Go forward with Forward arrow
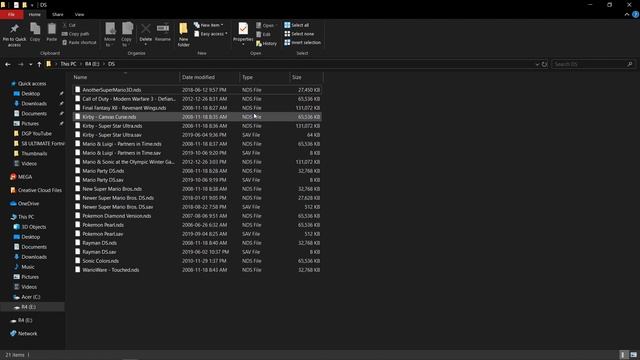Screen dimensions: 640x360 click(x=20, y=64)
